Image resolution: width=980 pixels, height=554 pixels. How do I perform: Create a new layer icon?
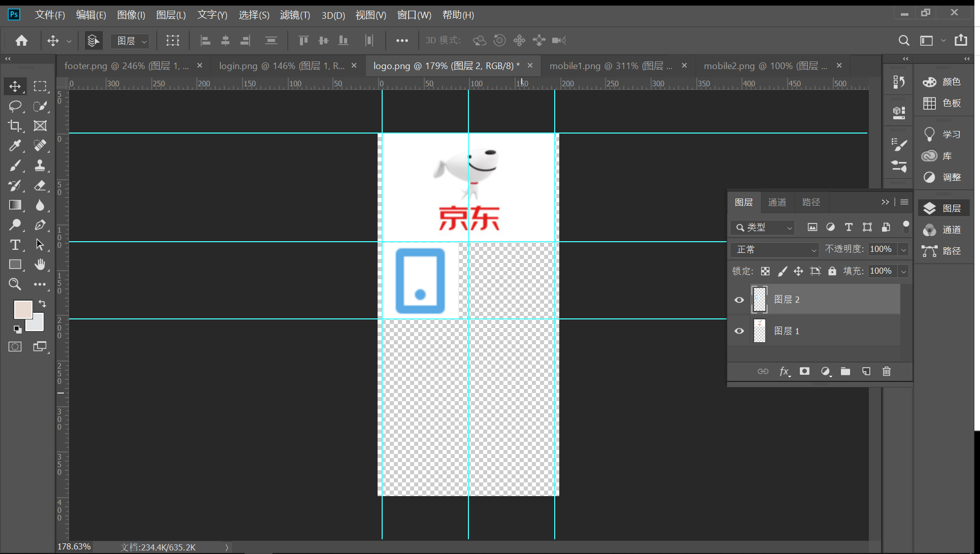tap(866, 372)
